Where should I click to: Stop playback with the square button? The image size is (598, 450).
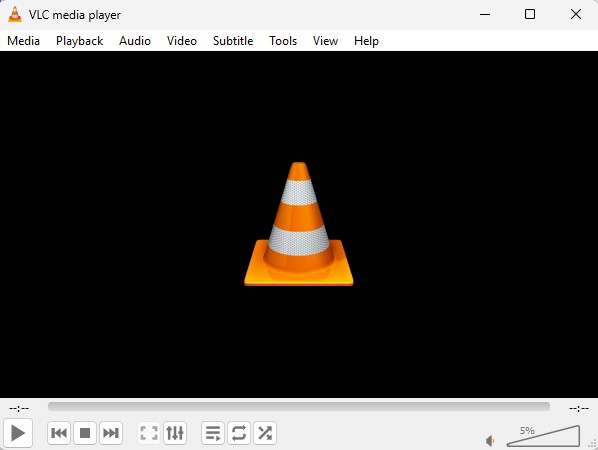[85, 433]
